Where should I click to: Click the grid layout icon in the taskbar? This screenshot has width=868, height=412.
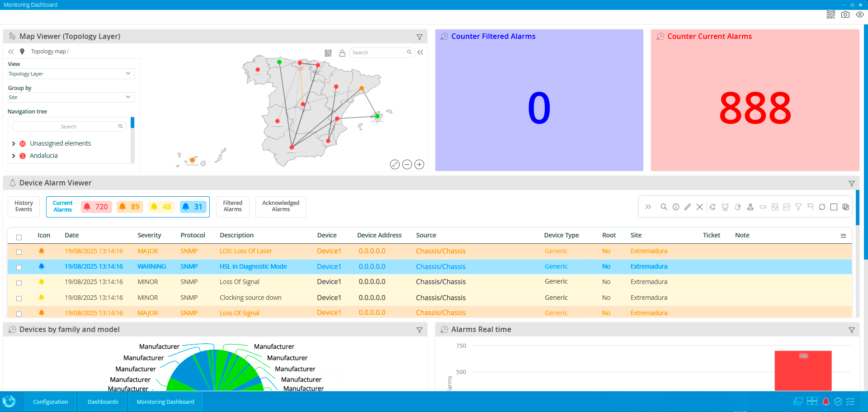click(x=812, y=401)
